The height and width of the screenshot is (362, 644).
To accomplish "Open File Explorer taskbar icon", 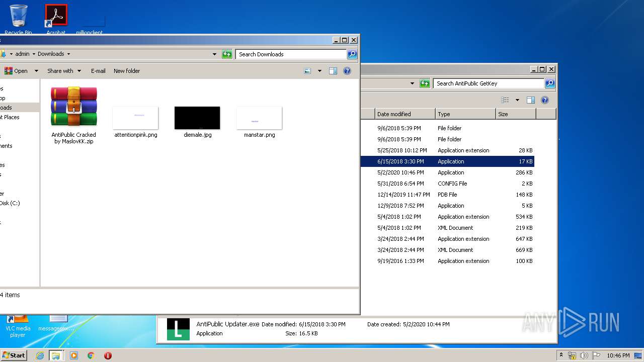I will point(56,355).
